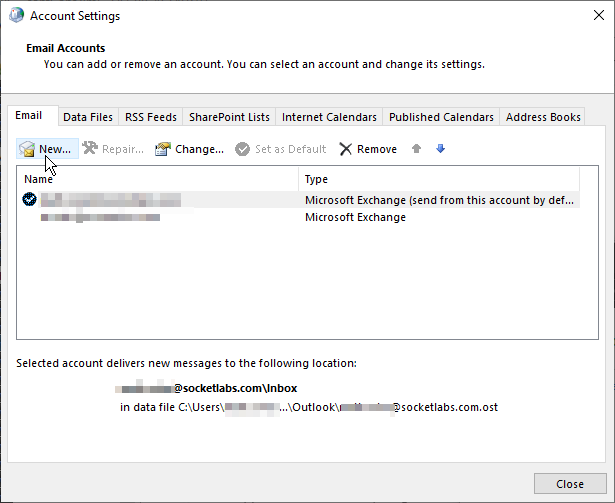Click the Close button
The height and width of the screenshot is (503, 615).
click(570, 484)
